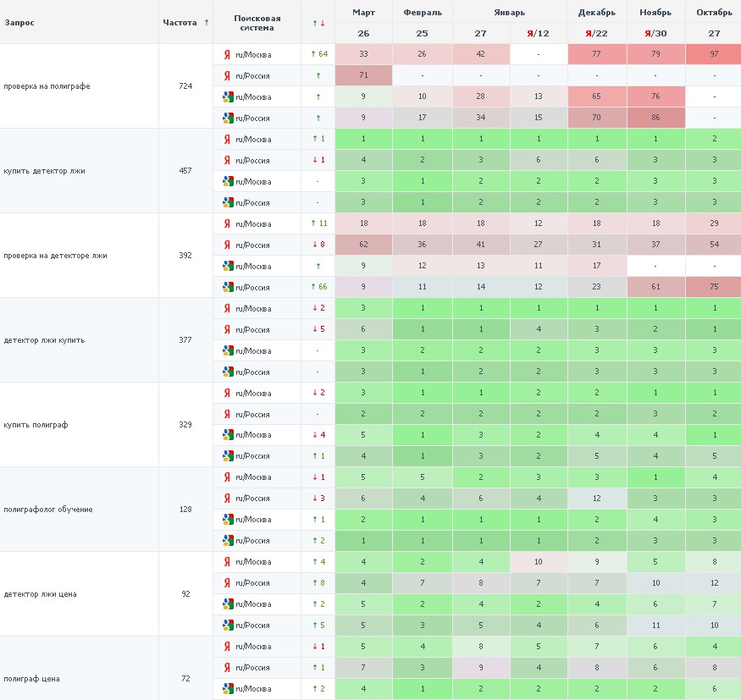Click the red cell showing position 97 in Октябрь
Screen dimensions: 741x700
tap(713, 54)
